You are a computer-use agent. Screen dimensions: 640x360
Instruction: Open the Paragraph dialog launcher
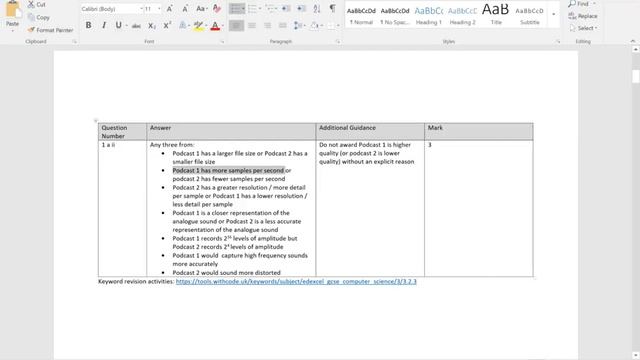click(338, 42)
